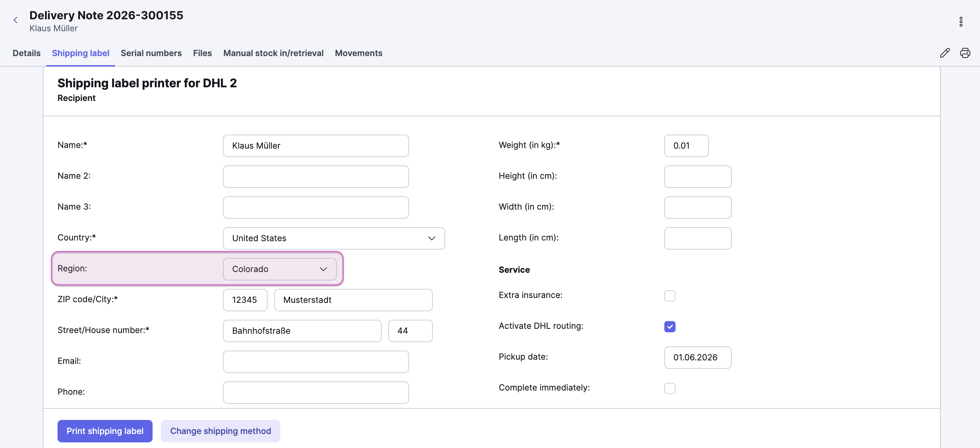Select the Delivery Note 2026-300155 title
The image size is (980, 448).
click(106, 15)
